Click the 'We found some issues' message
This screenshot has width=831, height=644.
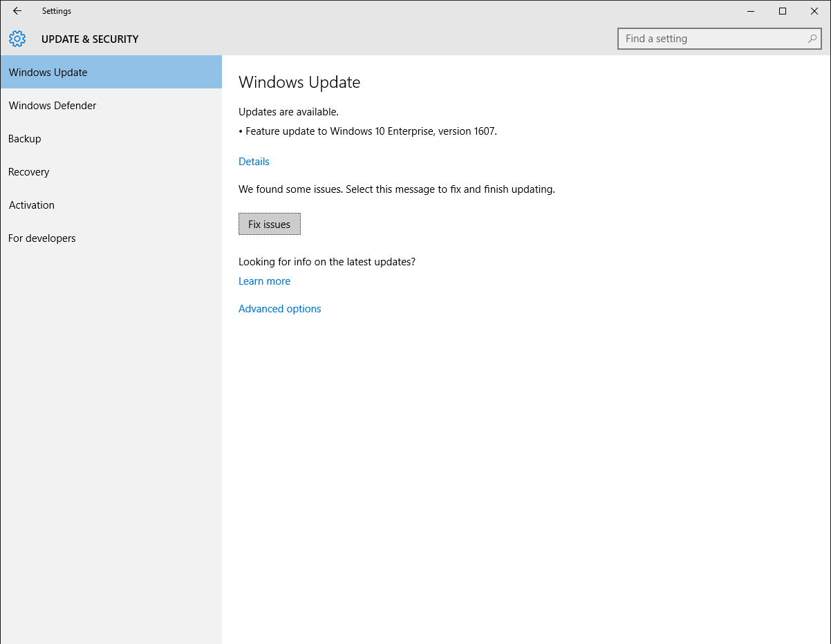click(397, 189)
